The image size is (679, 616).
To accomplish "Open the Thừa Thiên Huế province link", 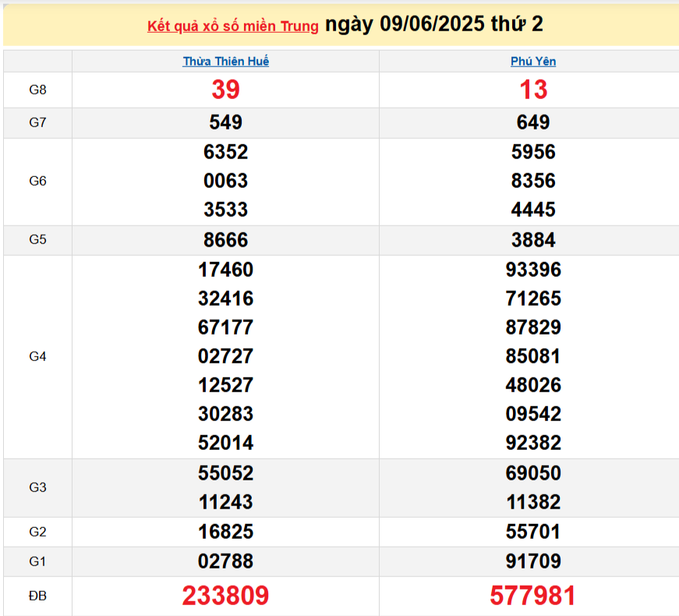I will (225, 62).
